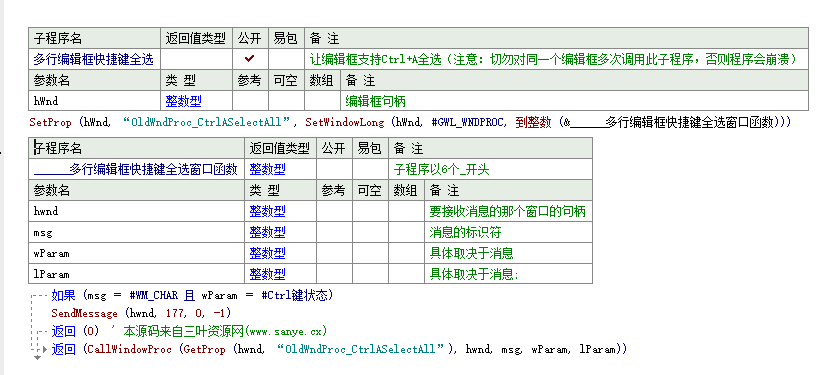
Task: Select the msg parameter name
Action: (x=43, y=232)
